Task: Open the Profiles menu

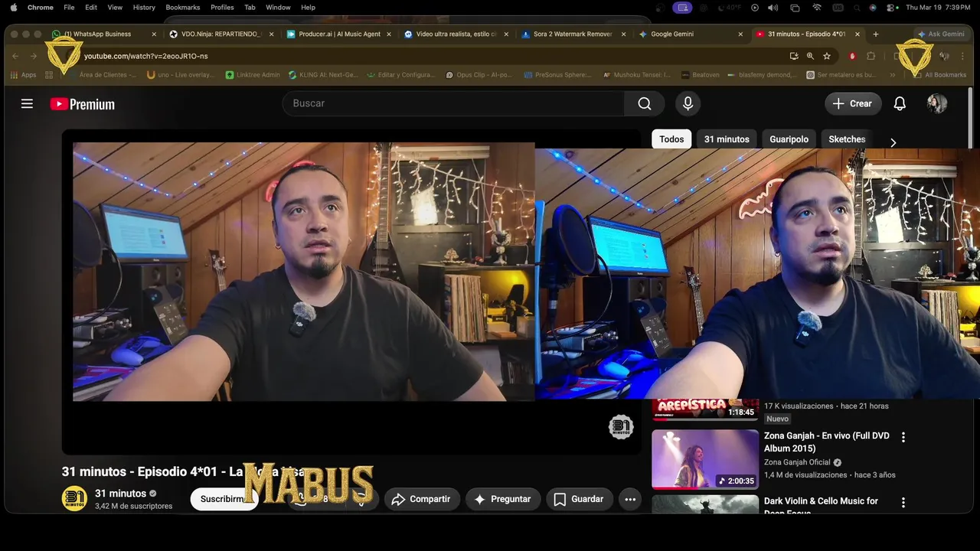Action: 222,8
